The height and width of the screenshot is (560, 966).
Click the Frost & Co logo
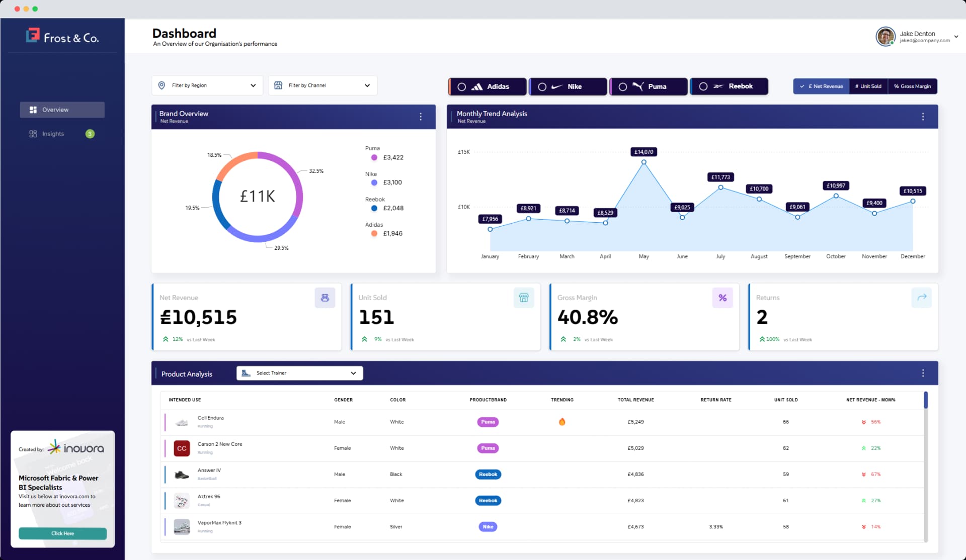[62, 36]
